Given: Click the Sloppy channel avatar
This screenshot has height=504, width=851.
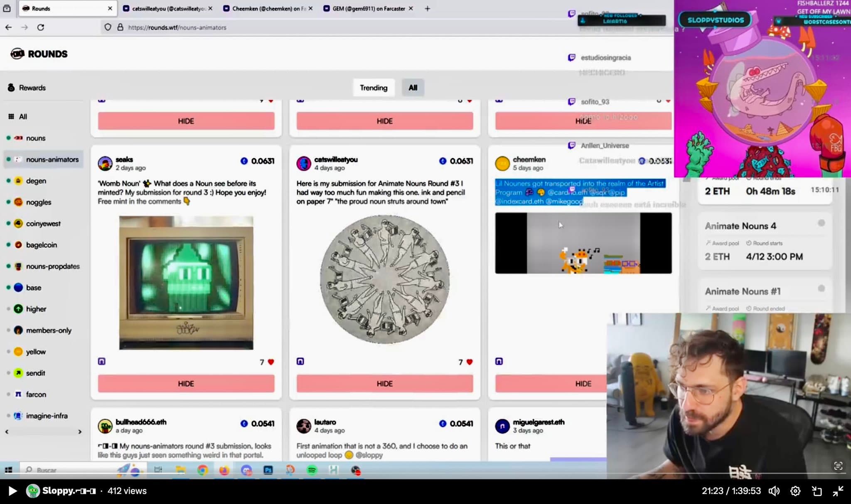Looking at the screenshot, I should pos(33,491).
